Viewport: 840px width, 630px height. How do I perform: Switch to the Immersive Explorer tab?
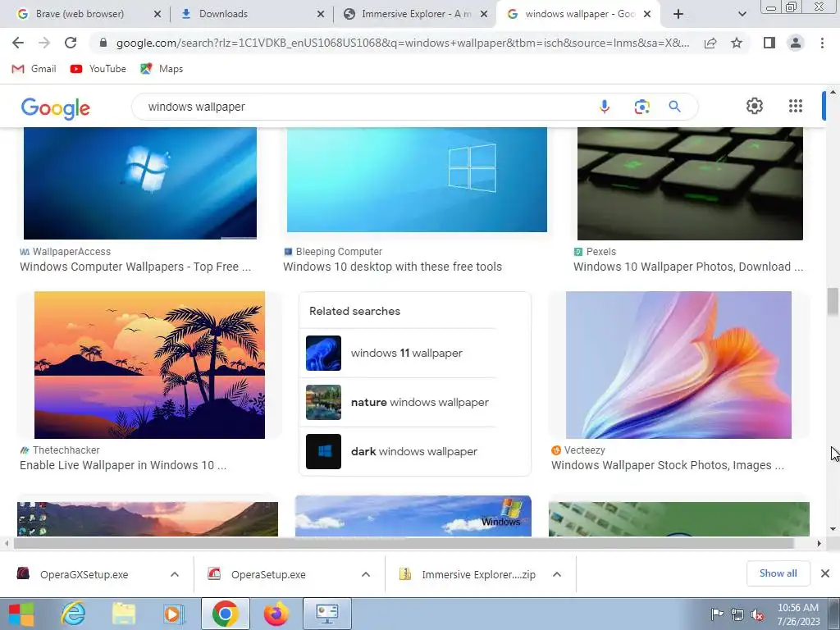pos(415,14)
